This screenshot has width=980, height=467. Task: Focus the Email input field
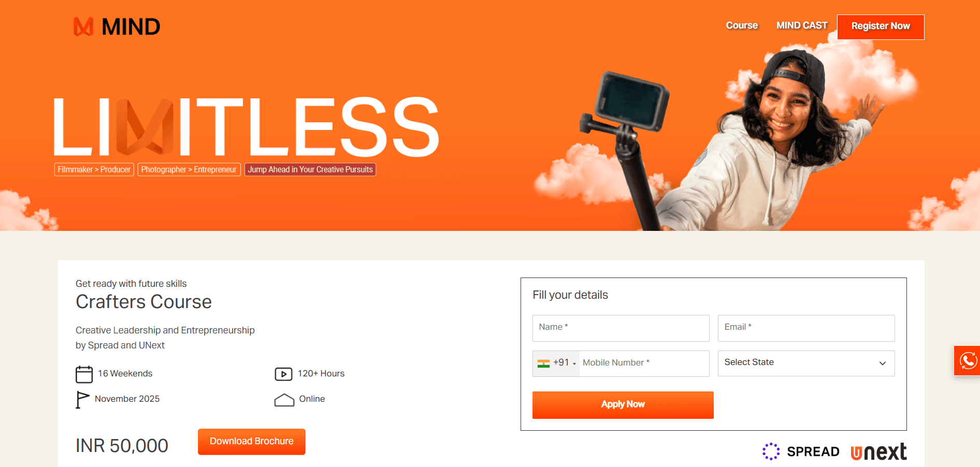click(806, 328)
